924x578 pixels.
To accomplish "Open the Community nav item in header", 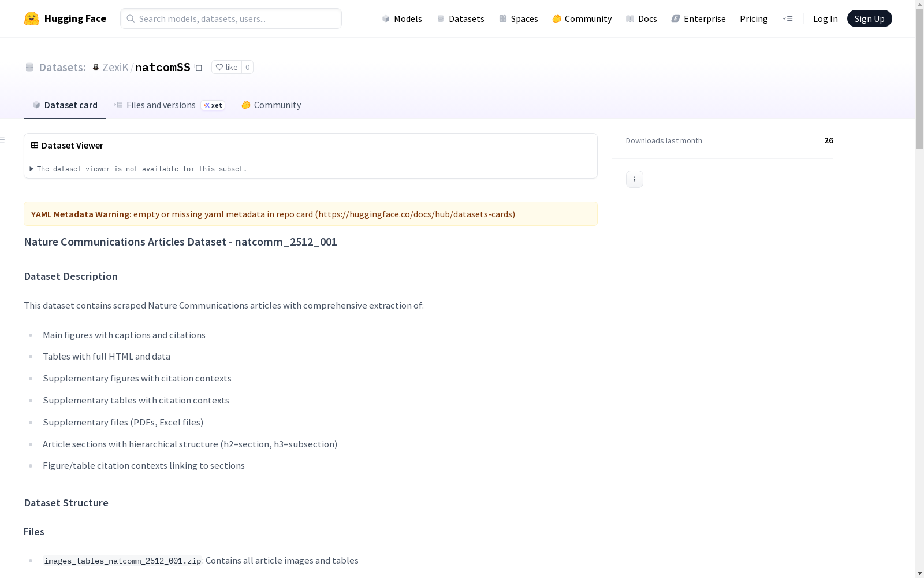I will (x=582, y=18).
